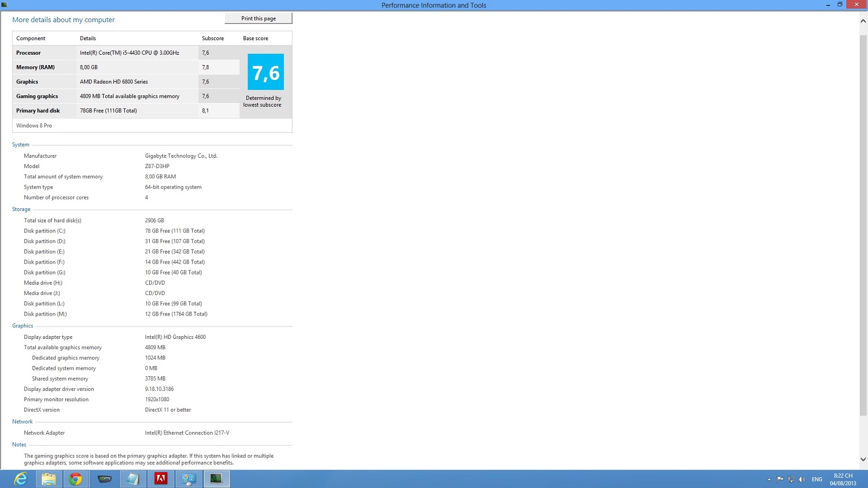868x488 pixels.
Task: Open the Notepad taskbar icon
Action: 132,479
